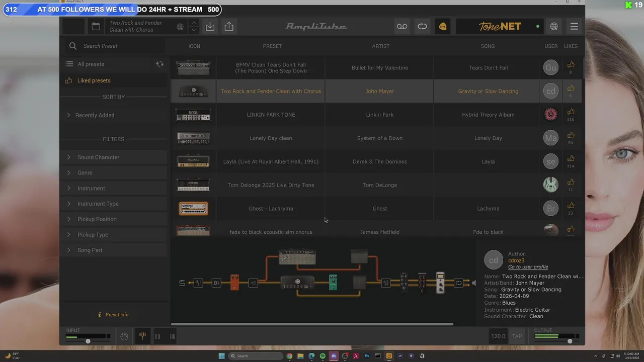The image size is (644, 362).
Task: Like the LINKIN PARK TONE preset
Action: tap(571, 112)
